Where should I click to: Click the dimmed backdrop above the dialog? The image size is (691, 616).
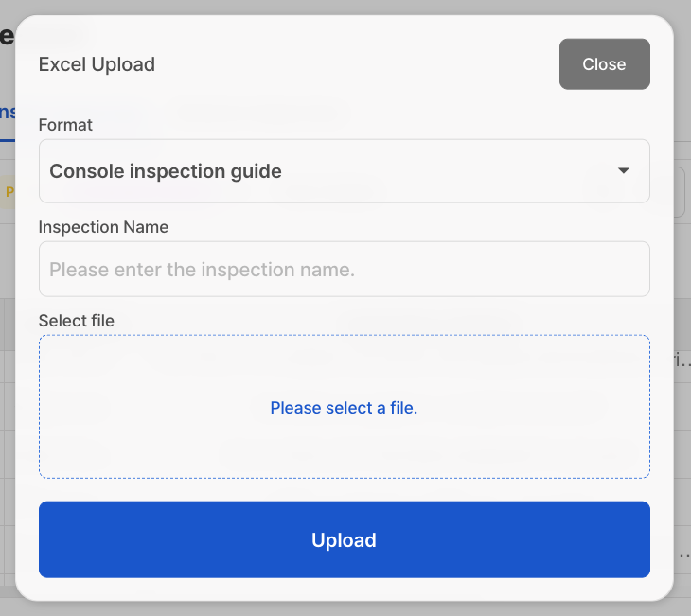[x=344, y=7]
